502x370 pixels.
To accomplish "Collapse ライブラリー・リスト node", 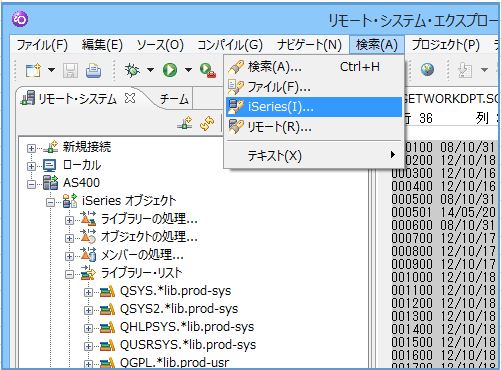I will (69, 274).
